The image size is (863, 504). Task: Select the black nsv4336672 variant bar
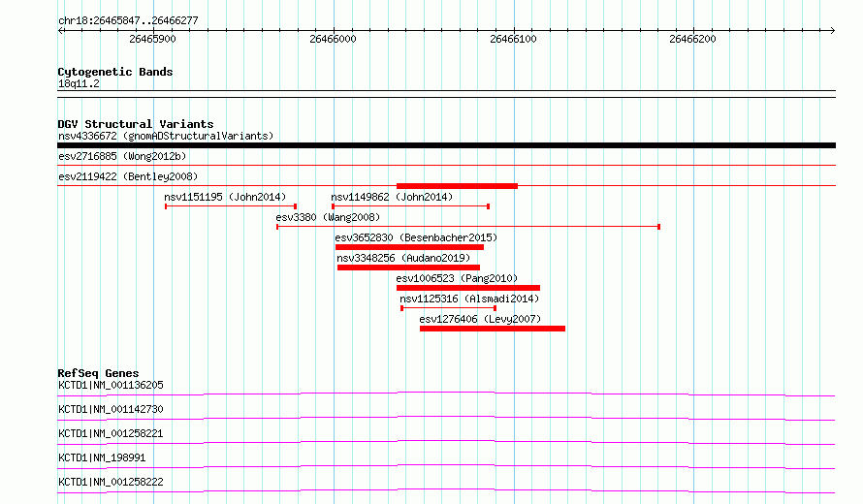tap(446, 145)
